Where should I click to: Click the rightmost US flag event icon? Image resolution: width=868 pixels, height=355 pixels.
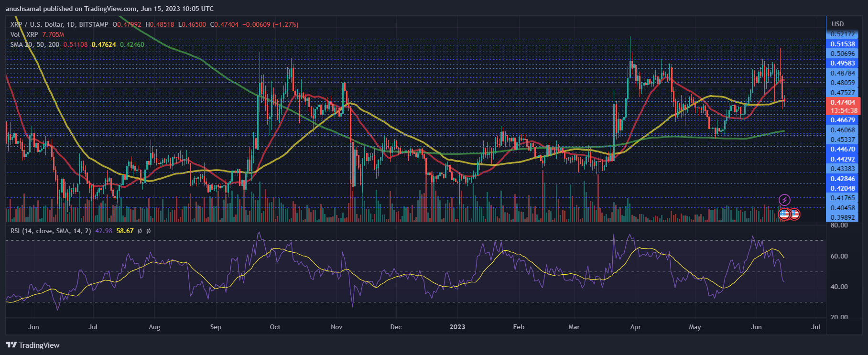(794, 214)
